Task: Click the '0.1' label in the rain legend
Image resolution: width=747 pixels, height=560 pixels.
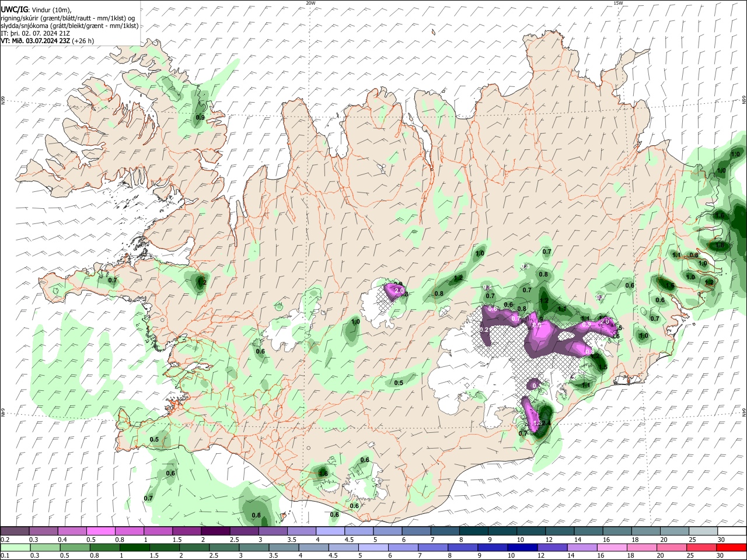Action: coord(5,555)
